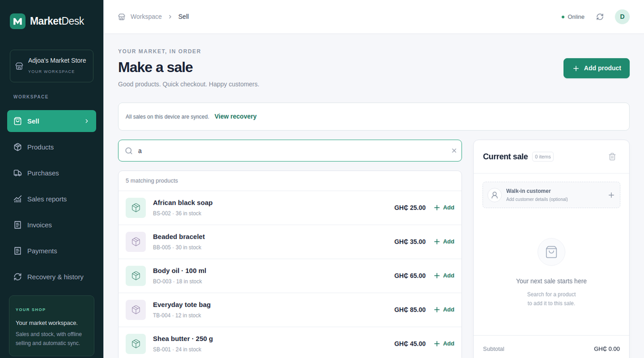Viewport: 644px width, 358px height.
Task: Open Recovery & history
Action: point(52,277)
